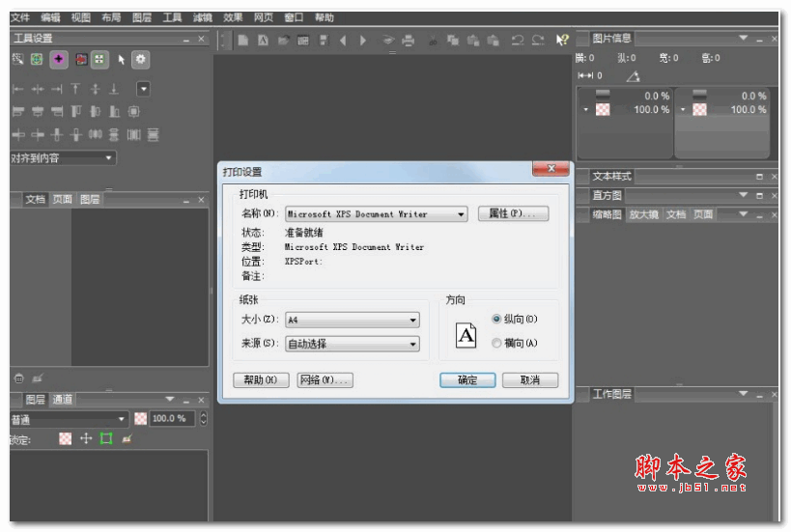Open the paper source 自动选择 dropdown
This screenshot has width=791, height=532.
[x=353, y=344]
